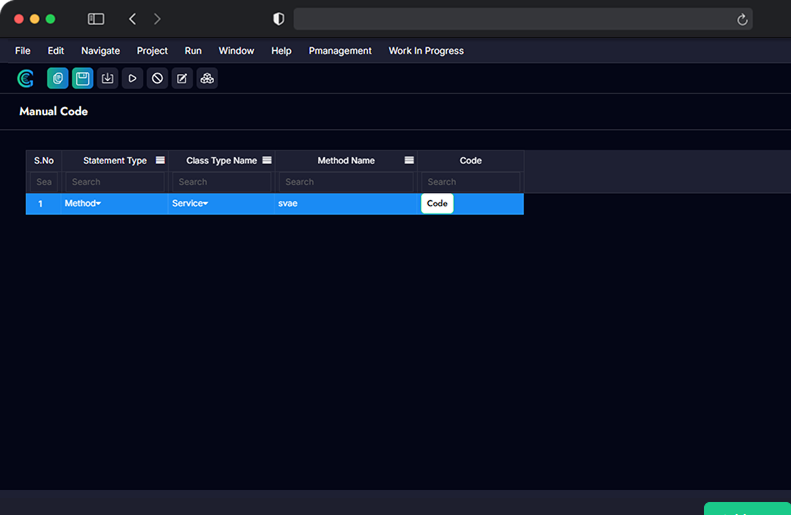Open the Run menu
The image size is (791, 515).
tap(193, 51)
